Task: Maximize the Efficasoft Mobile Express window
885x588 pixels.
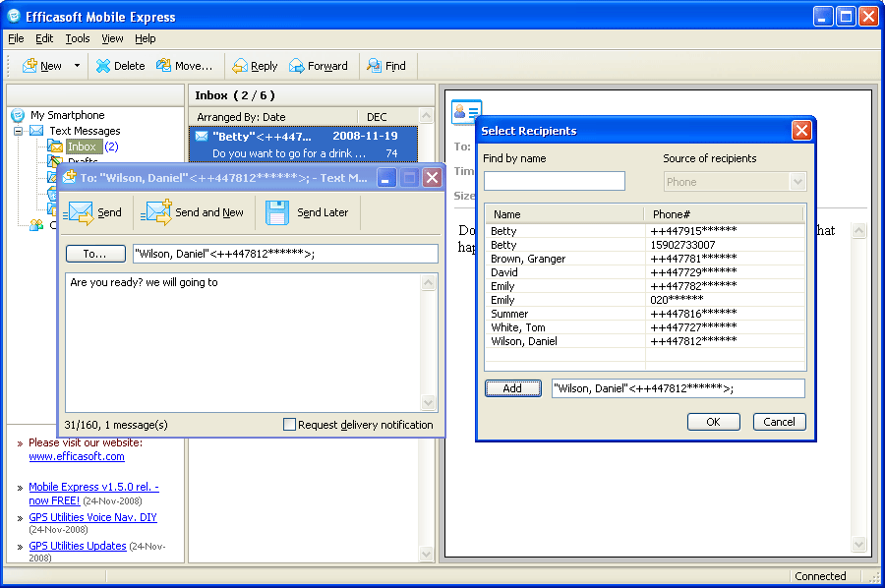Action: click(x=846, y=17)
